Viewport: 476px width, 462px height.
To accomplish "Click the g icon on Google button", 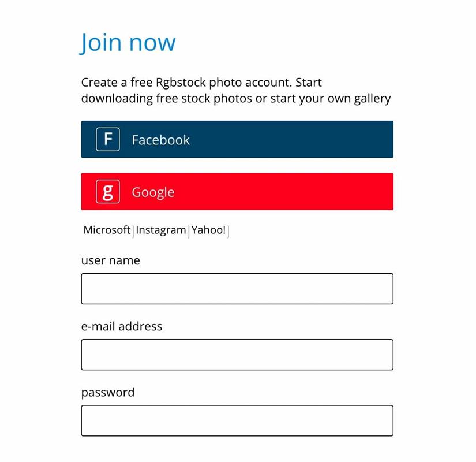I will pyautogui.click(x=107, y=192).
